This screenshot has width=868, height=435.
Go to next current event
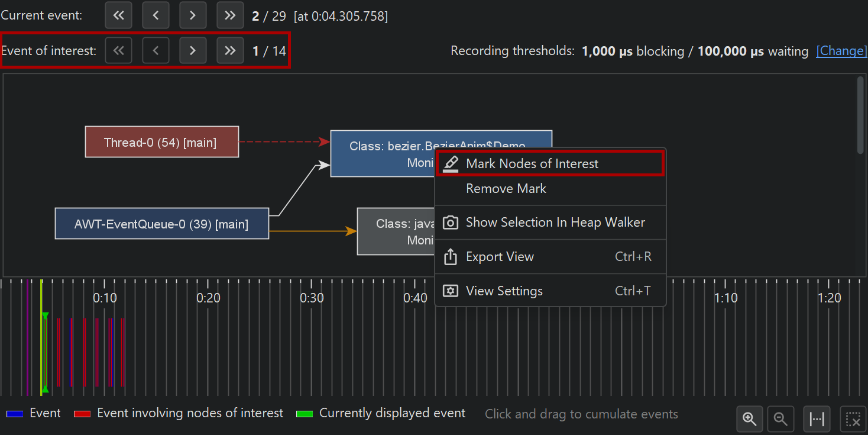192,15
